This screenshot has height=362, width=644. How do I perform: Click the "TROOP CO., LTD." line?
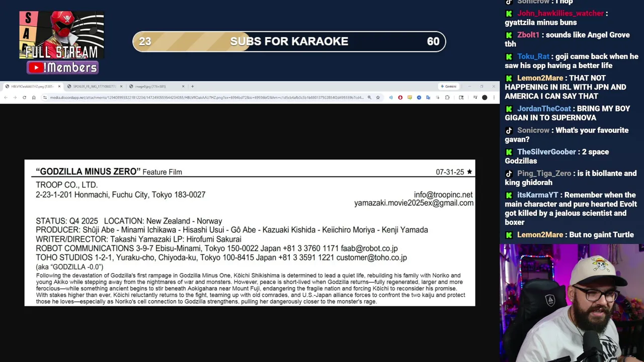pyautogui.click(x=66, y=185)
